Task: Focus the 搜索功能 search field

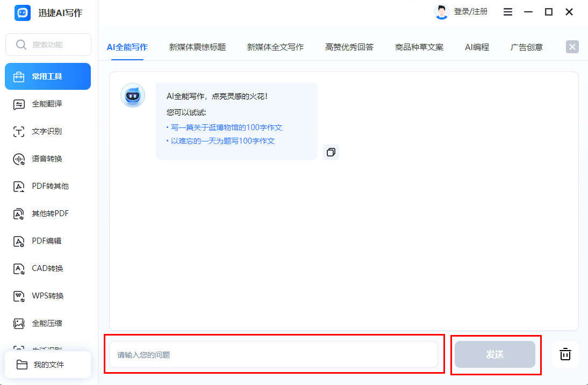Action: point(48,45)
